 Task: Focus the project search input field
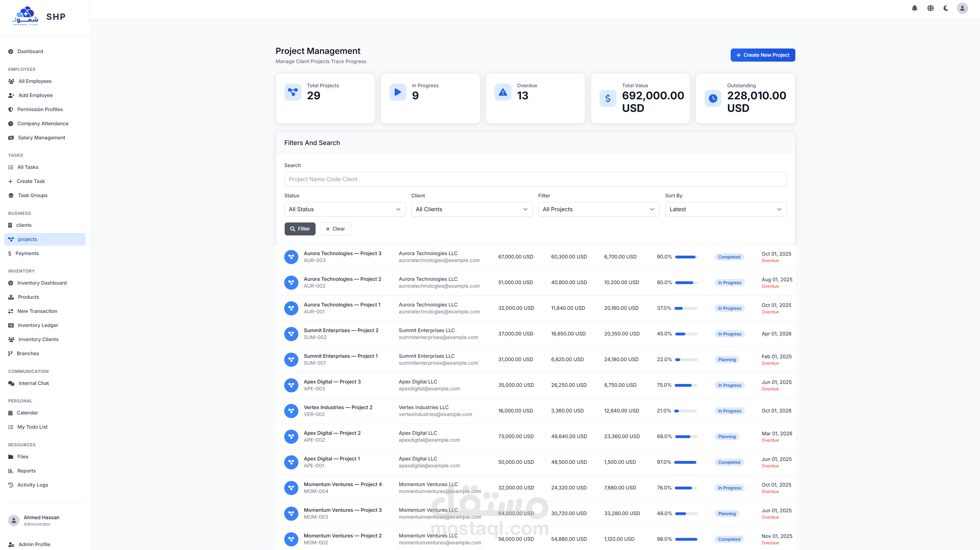tap(535, 179)
